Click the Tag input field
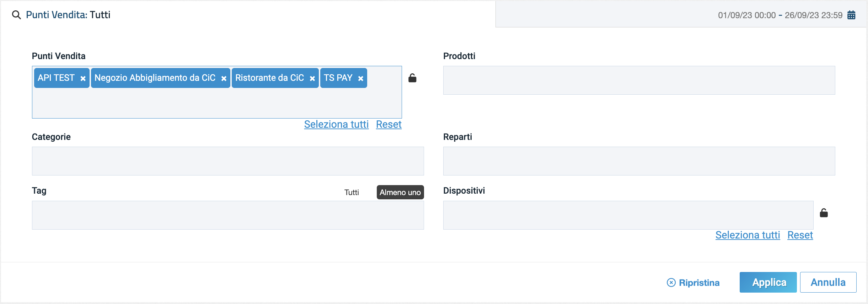868x304 pixels. pyautogui.click(x=227, y=215)
